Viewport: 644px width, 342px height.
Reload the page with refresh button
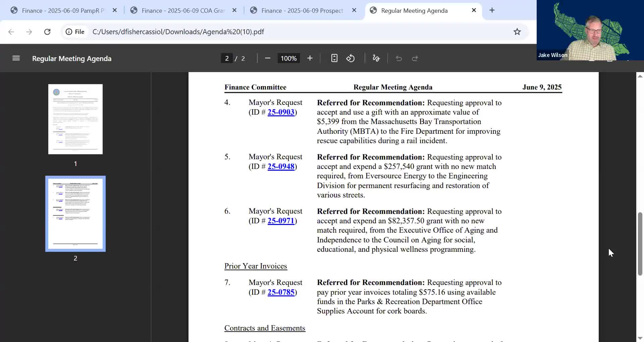pyautogui.click(x=47, y=32)
